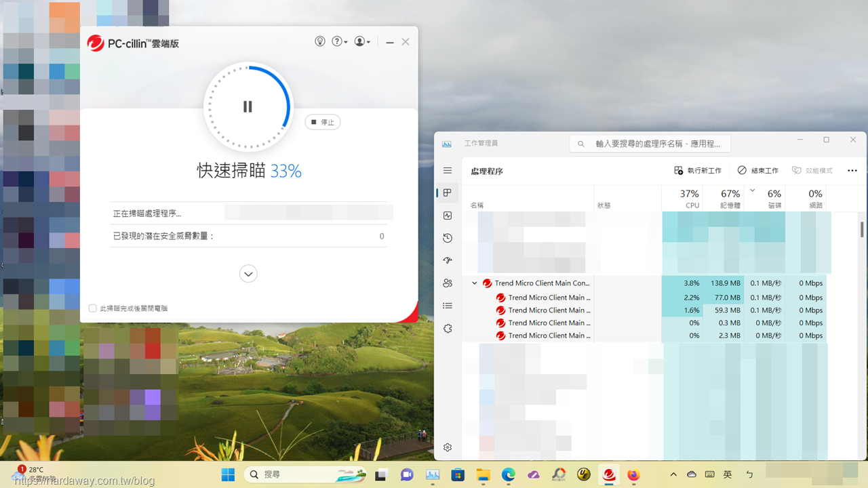Select Trend Micro child process using 2.3 MB
This screenshot has height=488, width=868.
[x=644, y=335]
